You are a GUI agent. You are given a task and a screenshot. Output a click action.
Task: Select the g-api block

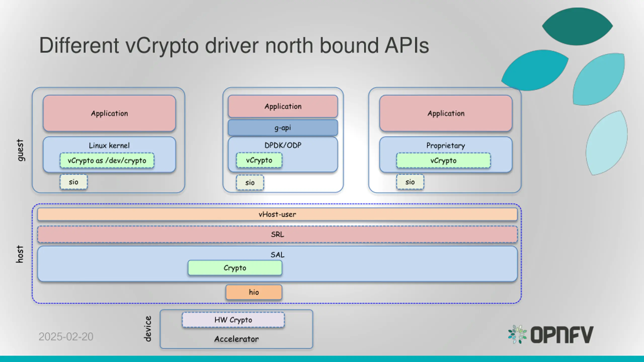pyautogui.click(x=283, y=128)
